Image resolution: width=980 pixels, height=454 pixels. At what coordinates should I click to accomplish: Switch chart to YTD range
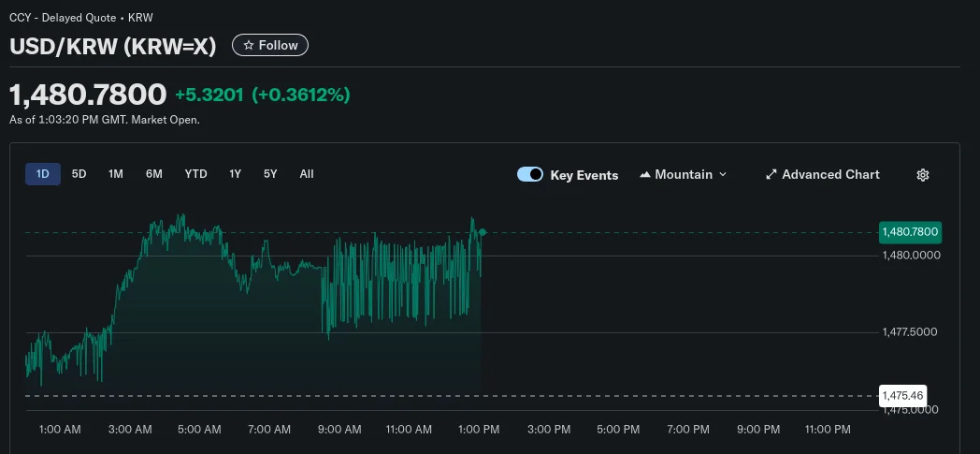[x=195, y=174]
